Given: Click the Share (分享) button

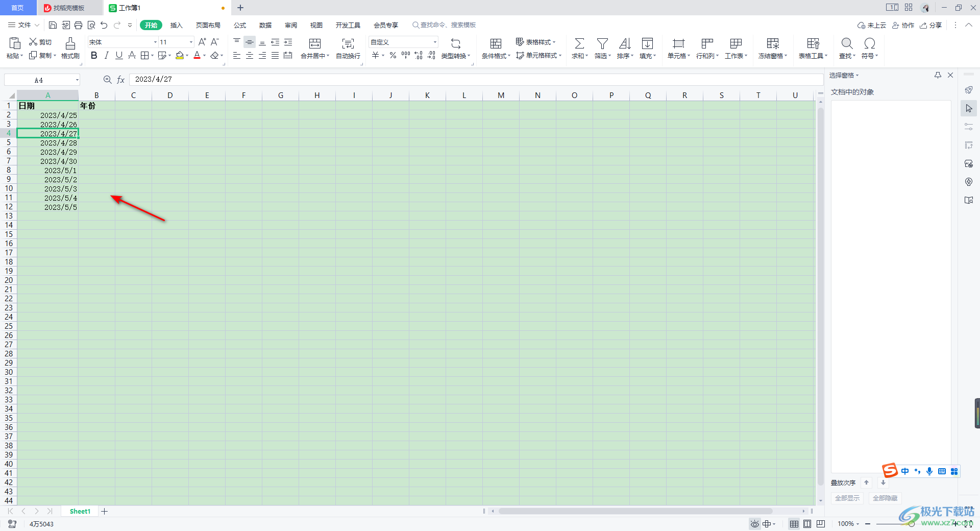Looking at the screenshot, I should tap(931, 25).
